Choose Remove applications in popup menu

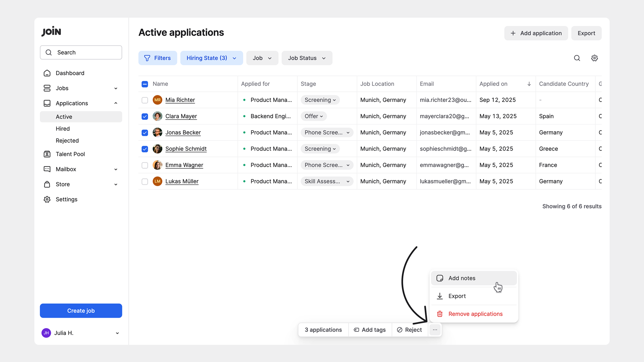point(475,314)
